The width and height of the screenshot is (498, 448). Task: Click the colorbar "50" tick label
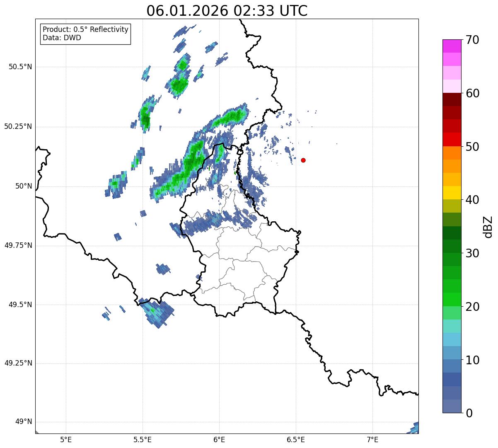(x=472, y=147)
